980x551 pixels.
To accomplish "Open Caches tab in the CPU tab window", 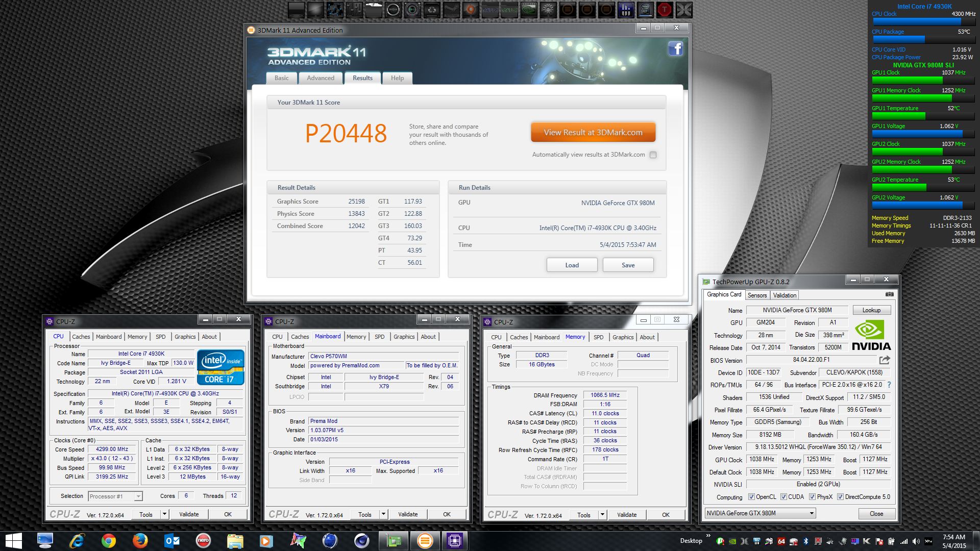I will [81, 337].
